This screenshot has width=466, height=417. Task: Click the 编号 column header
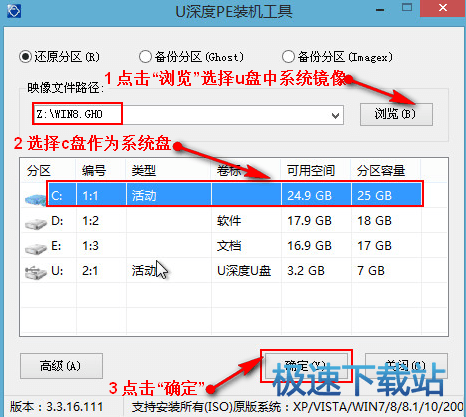(94, 171)
